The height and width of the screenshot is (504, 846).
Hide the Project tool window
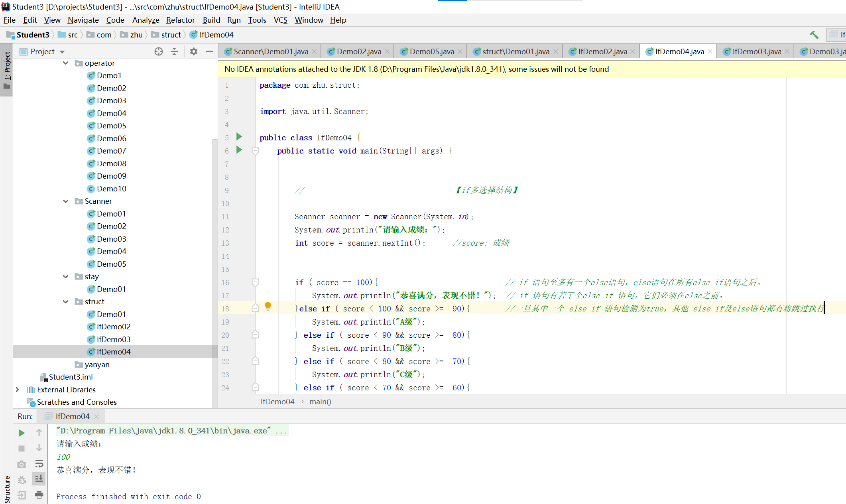tap(209, 51)
